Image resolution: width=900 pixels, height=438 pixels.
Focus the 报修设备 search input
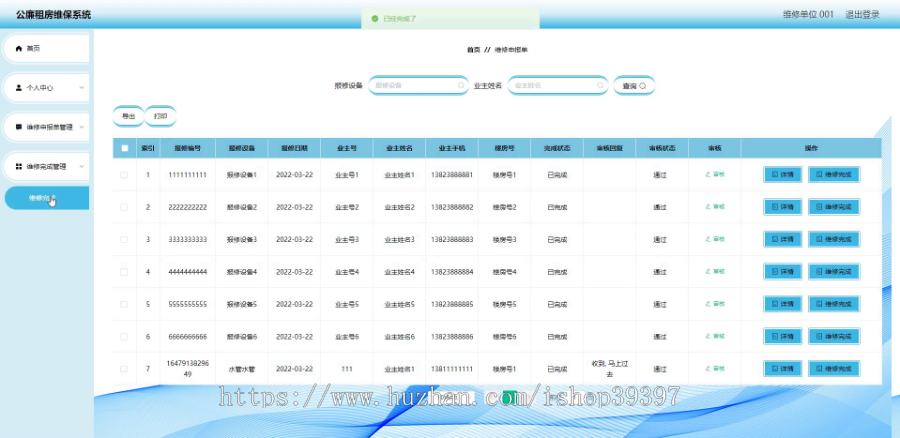[x=418, y=86]
